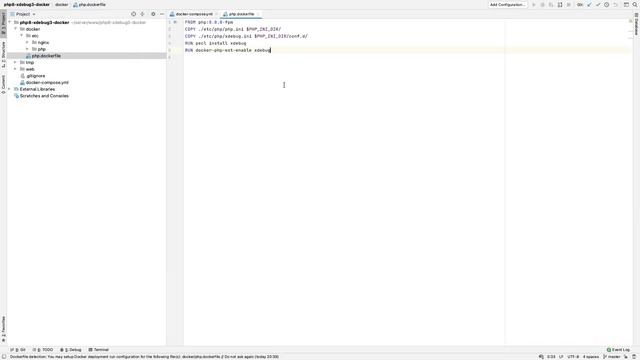
Task: Select php.dockerfile in project tree
Action: (x=46, y=56)
